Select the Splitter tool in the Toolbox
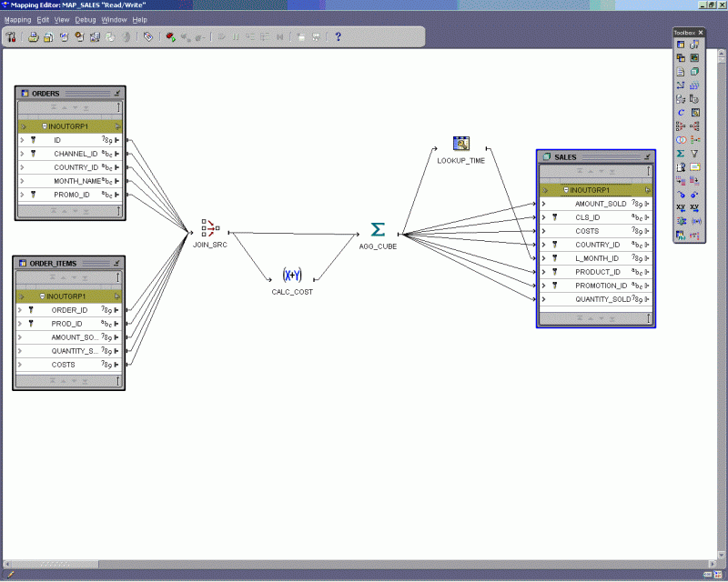Image resolution: width=728 pixels, height=582 pixels. (x=694, y=125)
